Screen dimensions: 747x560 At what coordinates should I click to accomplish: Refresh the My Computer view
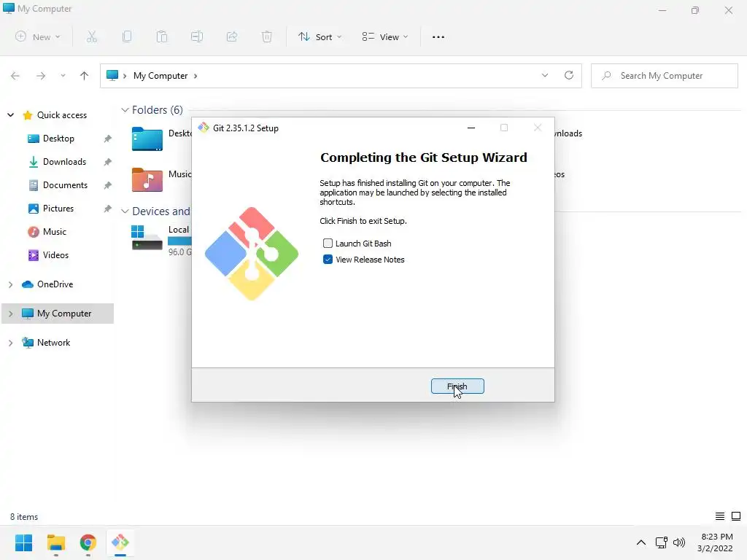[569, 75]
